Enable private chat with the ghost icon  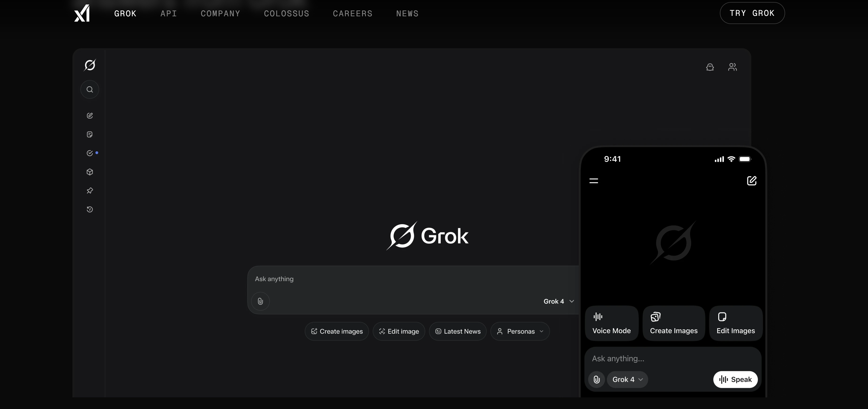710,67
